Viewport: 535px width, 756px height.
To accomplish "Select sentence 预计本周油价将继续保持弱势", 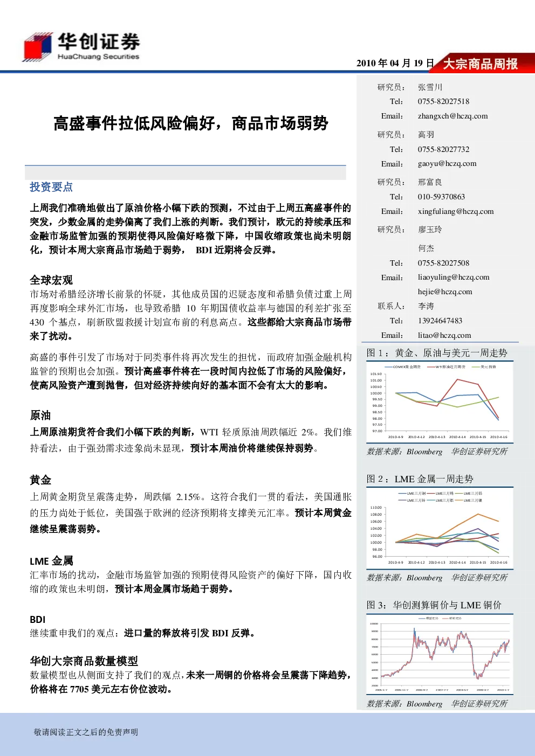I will pos(252,448).
